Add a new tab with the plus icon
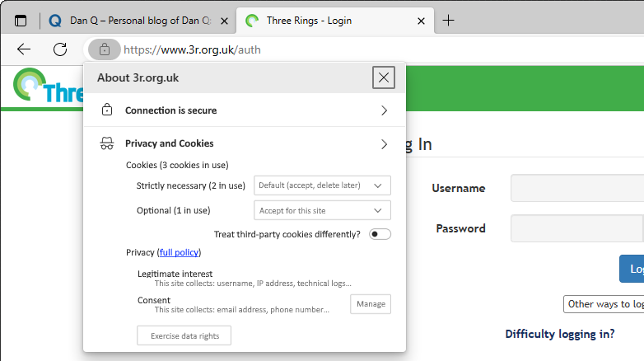Image resolution: width=644 pixels, height=361 pixels. coord(449,20)
